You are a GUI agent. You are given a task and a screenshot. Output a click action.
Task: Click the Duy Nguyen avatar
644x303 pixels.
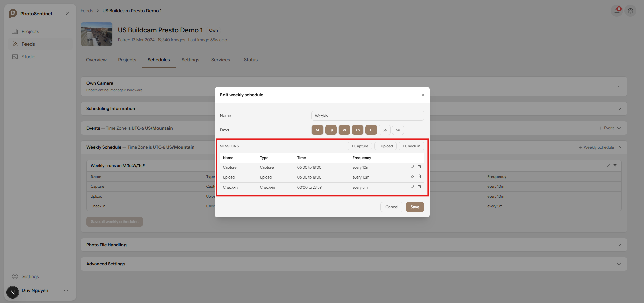(x=13, y=292)
